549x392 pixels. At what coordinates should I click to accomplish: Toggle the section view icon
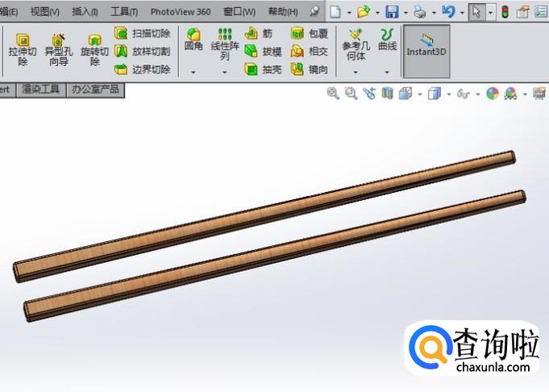(x=387, y=94)
